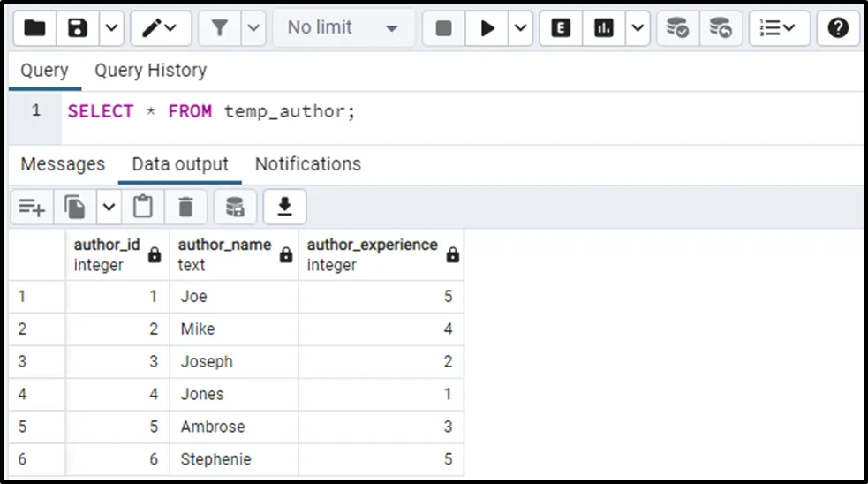Switch to the Messages tab

point(63,164)
